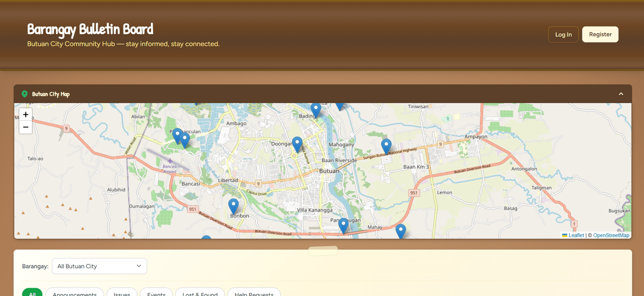Screen dimensions: 644x296
Task: Select the map marker near Mahay
Action: click(401, 232)
